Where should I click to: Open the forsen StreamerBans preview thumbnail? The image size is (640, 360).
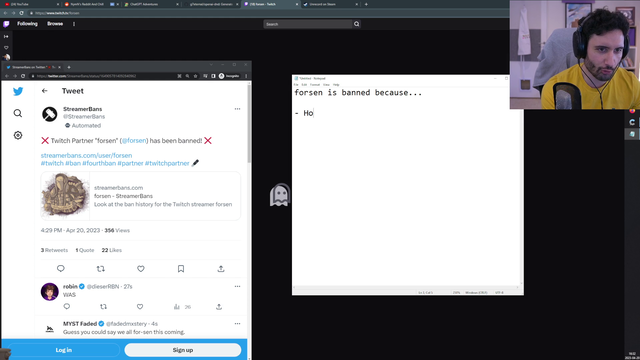65,196
